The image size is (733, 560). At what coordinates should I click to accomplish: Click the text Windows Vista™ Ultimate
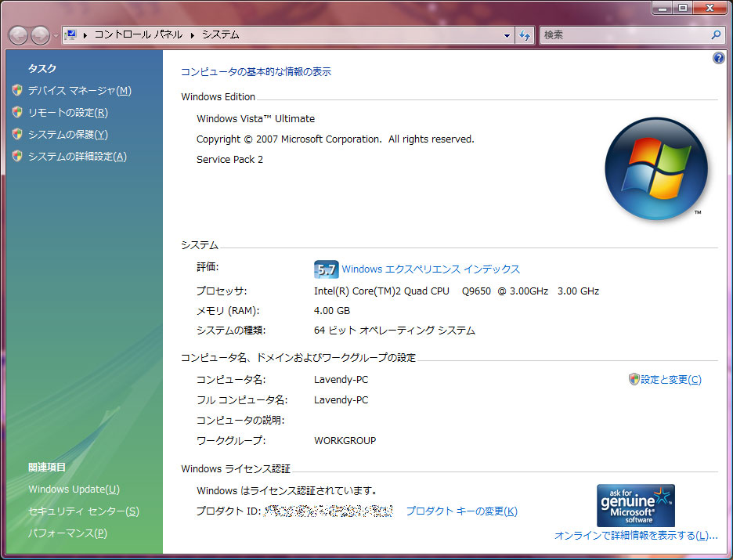(256, 119)
